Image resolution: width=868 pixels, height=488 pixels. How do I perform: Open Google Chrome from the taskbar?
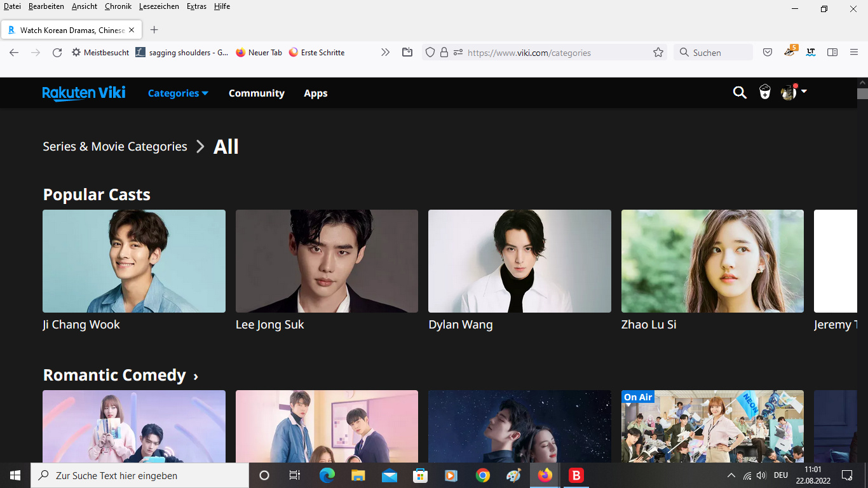coord(483,475)
